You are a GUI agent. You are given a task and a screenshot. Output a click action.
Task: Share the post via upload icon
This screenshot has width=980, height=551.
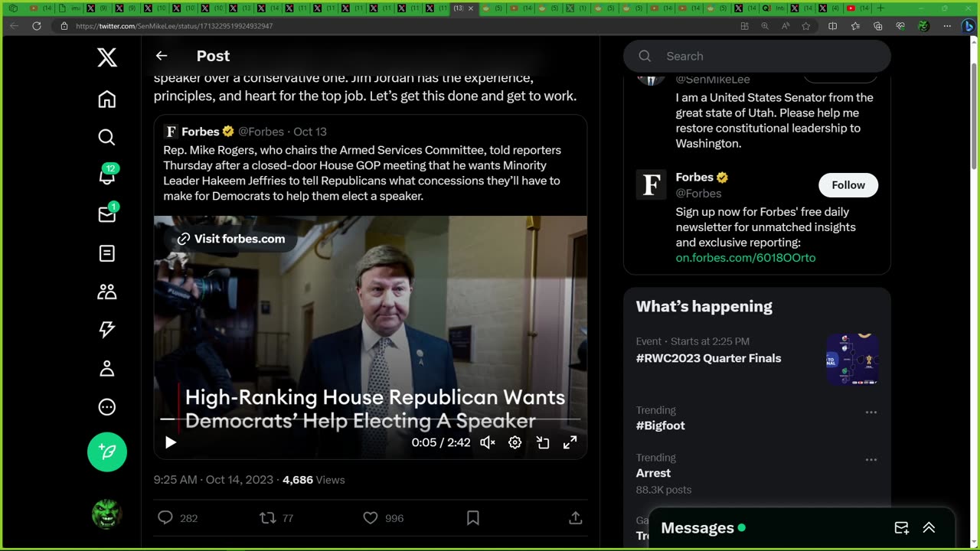coord(576,518)
